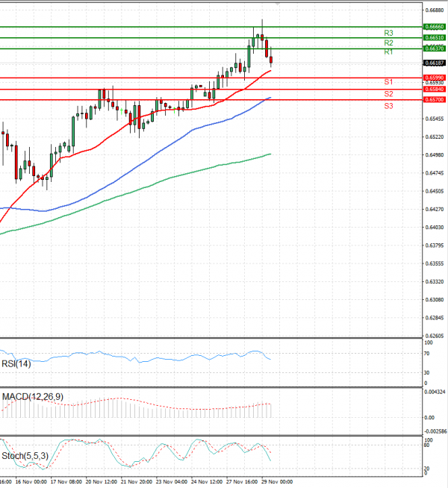Viewport: 448px width, 488px height.
Task: Click the 21 Nov 20:00 time label
Action: click(137, 482)
